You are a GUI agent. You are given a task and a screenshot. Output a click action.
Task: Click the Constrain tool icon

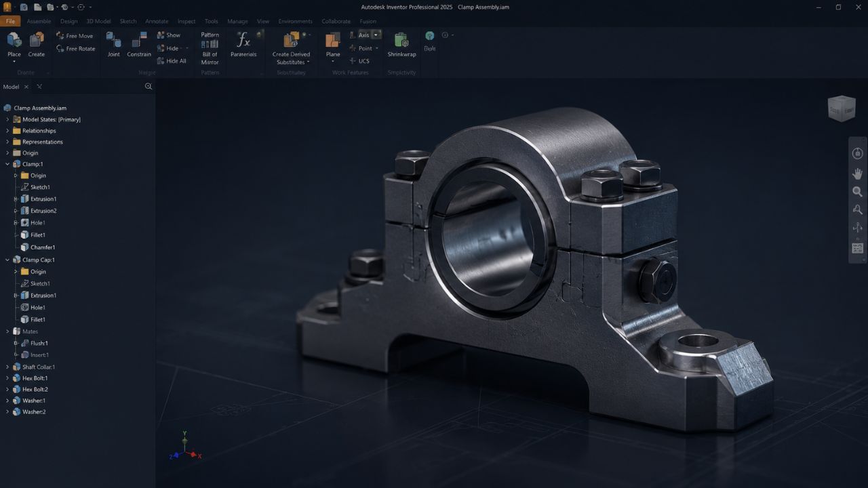pyautogui.click(x=139, y=45)
